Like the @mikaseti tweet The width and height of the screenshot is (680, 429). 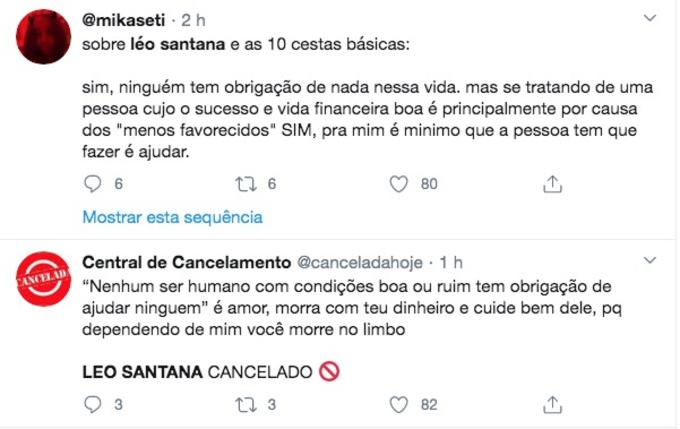click(399, 184)
